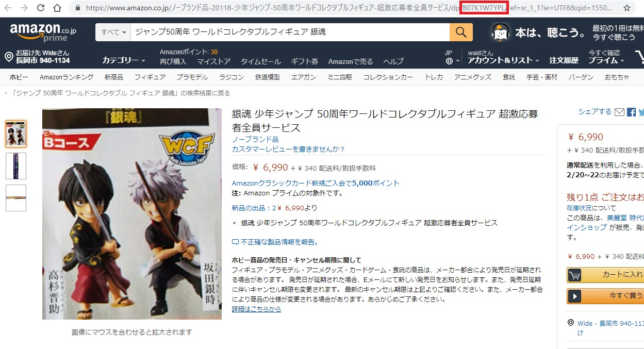Select おもちゃ category tab

coord(617,77)
